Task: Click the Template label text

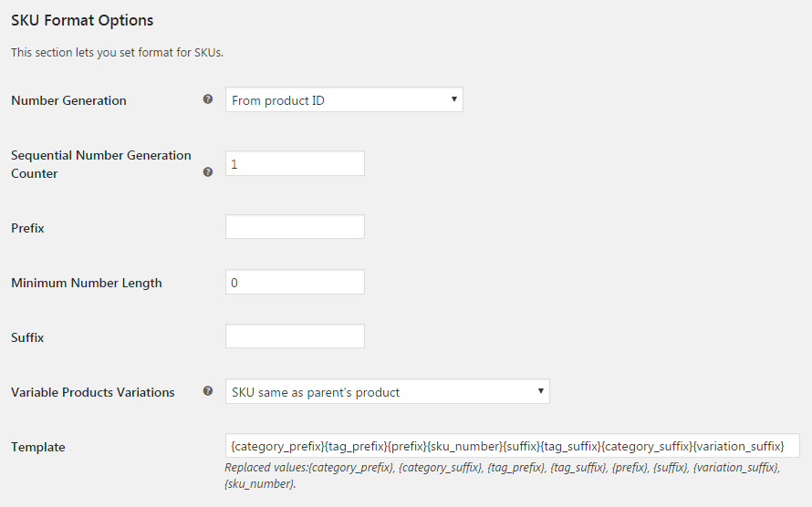Action: point(38,447)
